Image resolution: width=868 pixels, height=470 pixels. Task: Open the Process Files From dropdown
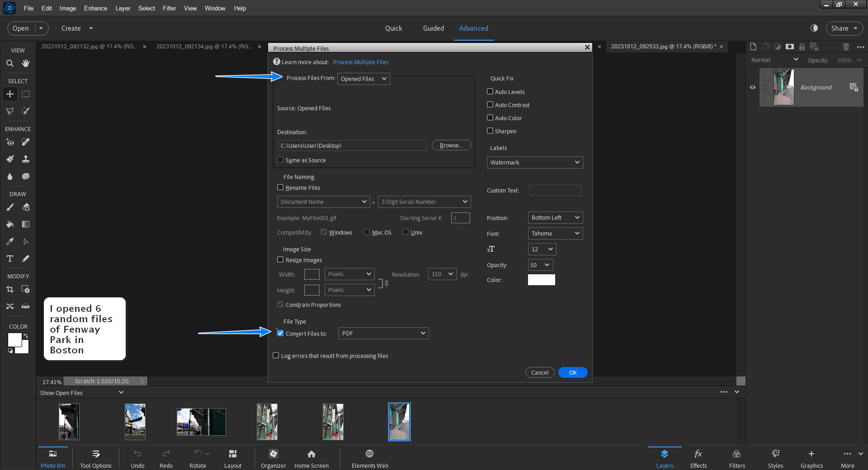(x=363, y=79)
